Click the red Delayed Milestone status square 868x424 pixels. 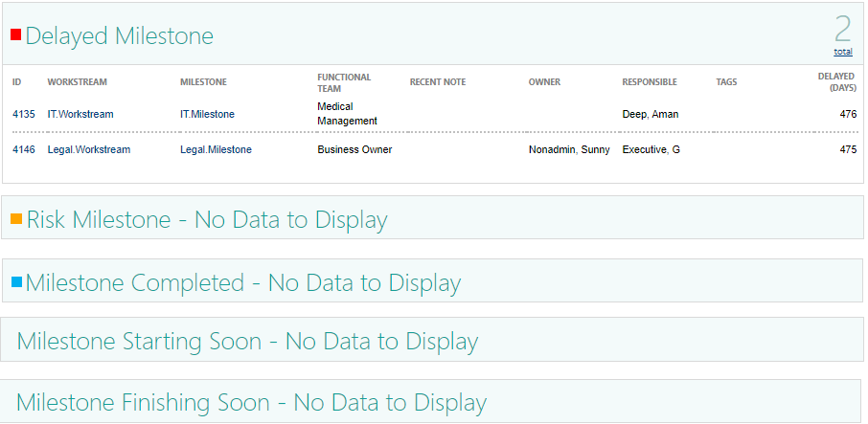[x=16, y=34]
